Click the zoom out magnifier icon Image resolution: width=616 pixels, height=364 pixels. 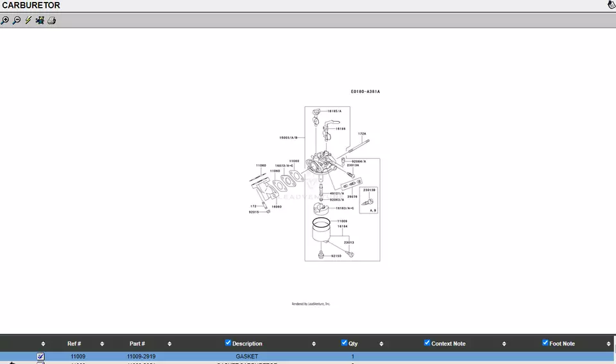pyautogui.click(x=17, y=21)
